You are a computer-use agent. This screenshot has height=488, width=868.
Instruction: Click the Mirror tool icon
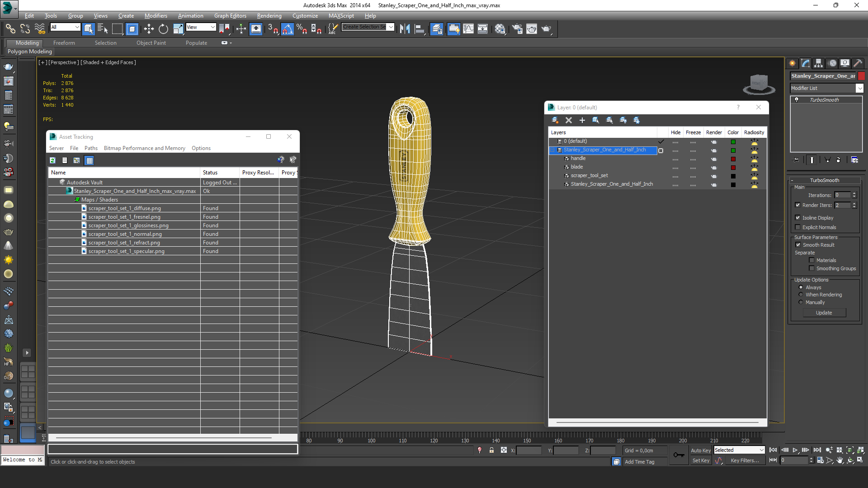[405, 29]
